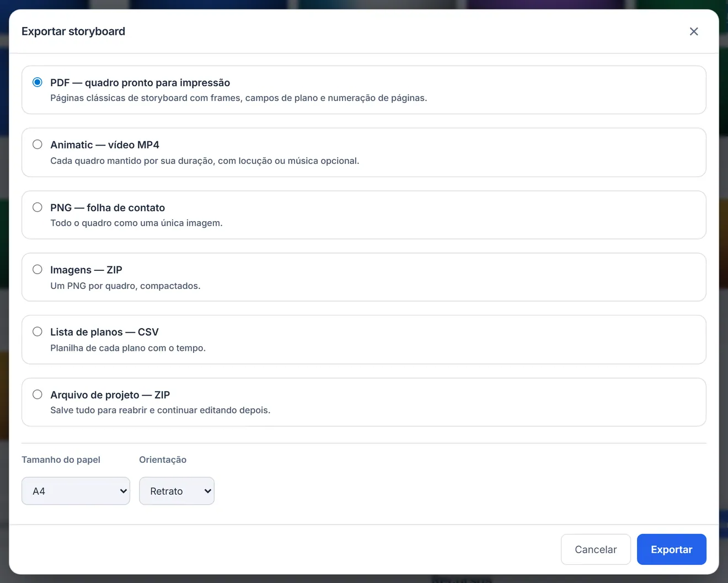Click text 'Salve tudo para reabrir e continuar editando depois.'

[160, 410]
